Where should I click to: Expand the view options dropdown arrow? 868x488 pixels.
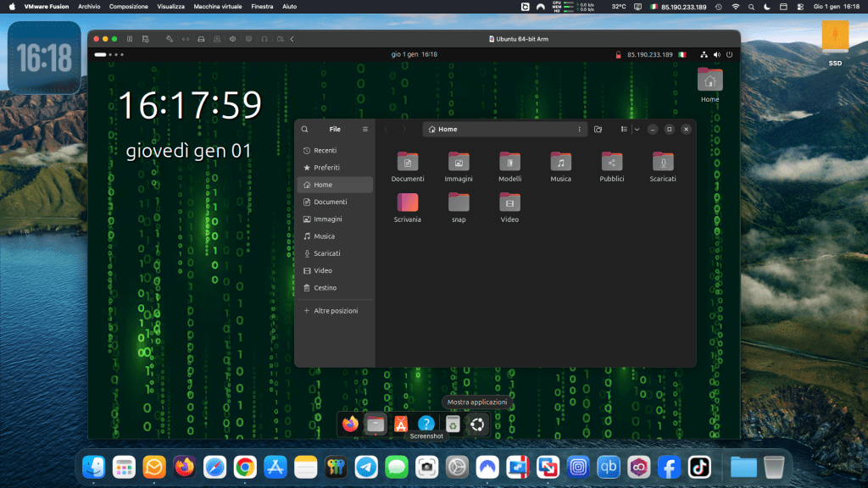tap(637, 130)
